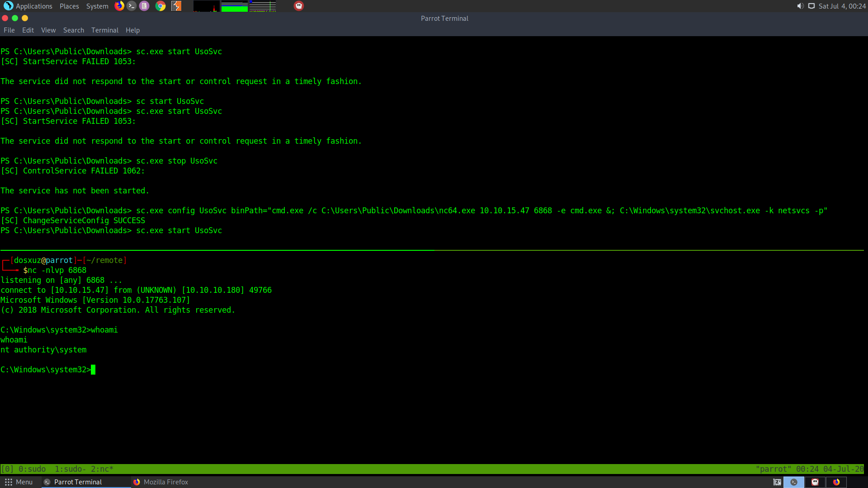The image size is (868, 488).
Task: Click the red ghost icon in top panel
Action: click(299, 6)
